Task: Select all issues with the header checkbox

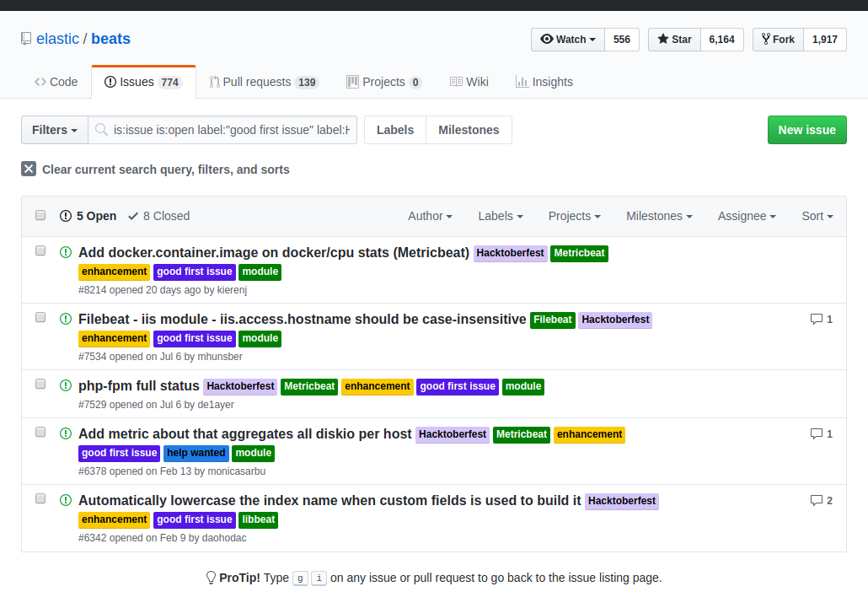Action: click(40, 215)
